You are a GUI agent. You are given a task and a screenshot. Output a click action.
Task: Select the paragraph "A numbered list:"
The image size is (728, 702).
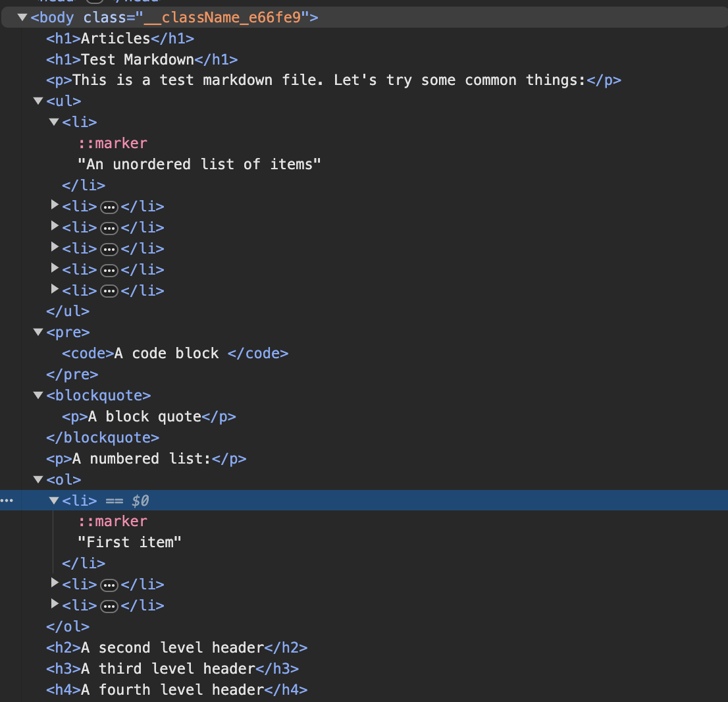(146, 458)
